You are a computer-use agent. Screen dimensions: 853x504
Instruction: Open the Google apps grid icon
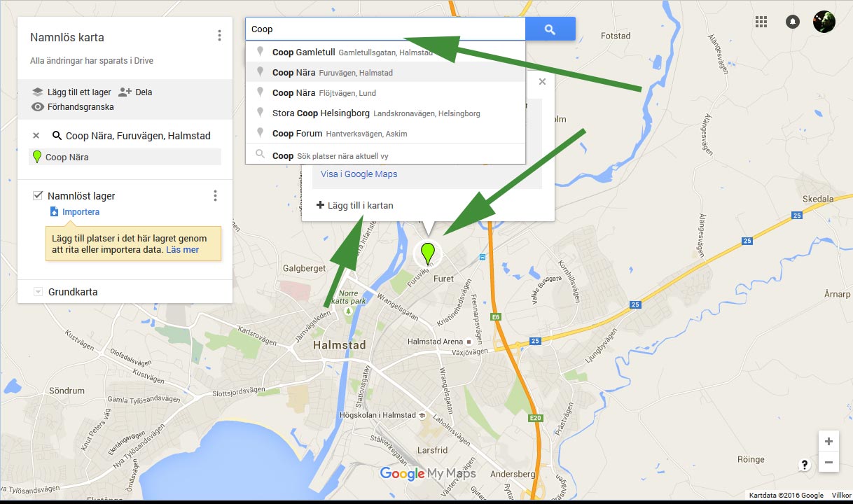click(761, 22)
